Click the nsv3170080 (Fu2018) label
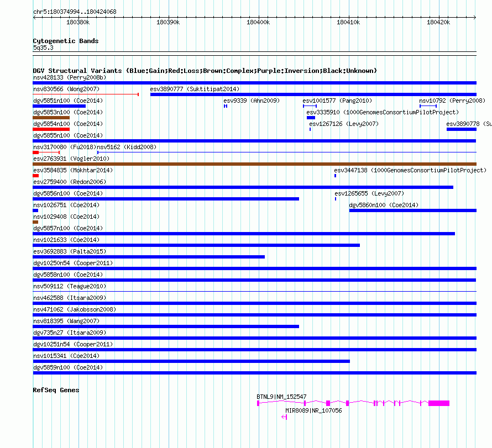 click(65, 147)
